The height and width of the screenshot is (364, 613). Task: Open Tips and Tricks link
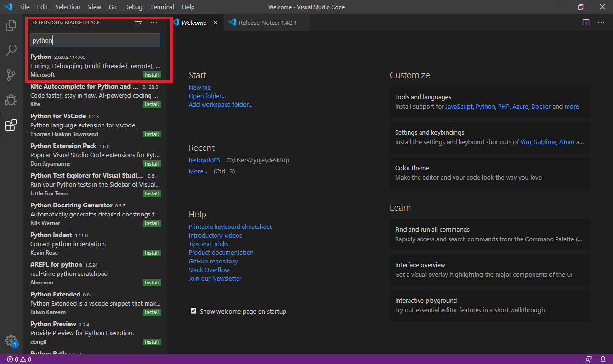pyautogui.click(x=208, y=244)
